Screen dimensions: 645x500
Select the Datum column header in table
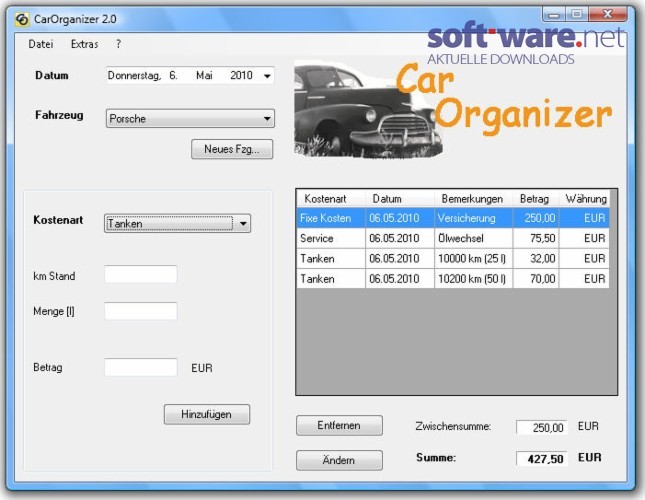(400, 199)
